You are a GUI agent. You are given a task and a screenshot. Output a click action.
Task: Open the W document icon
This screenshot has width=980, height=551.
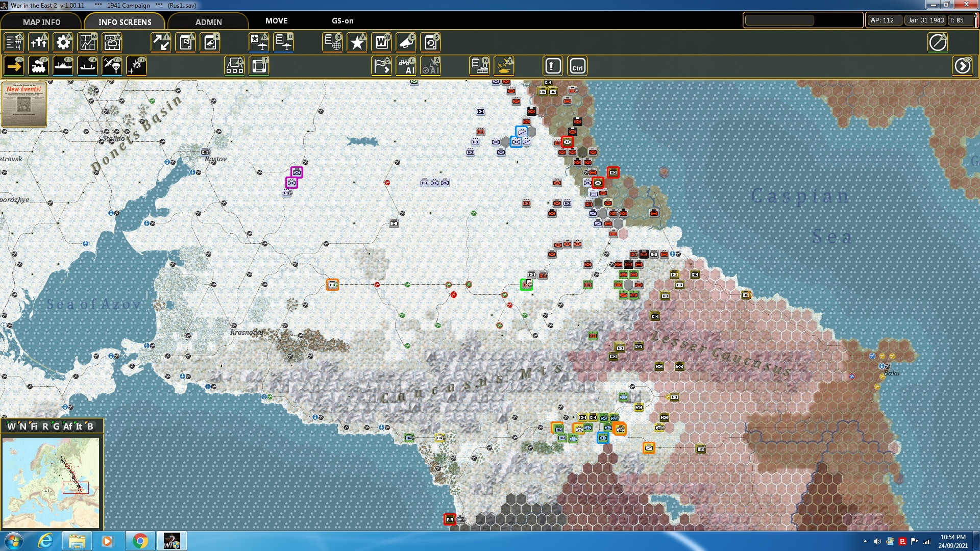pyautogui.click(x=382, y=42)
